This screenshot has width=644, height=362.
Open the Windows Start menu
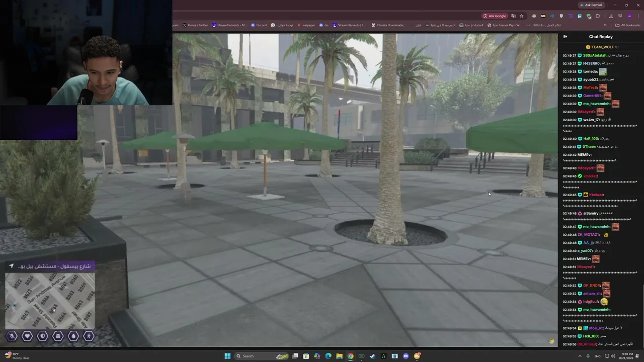point(227,356)
